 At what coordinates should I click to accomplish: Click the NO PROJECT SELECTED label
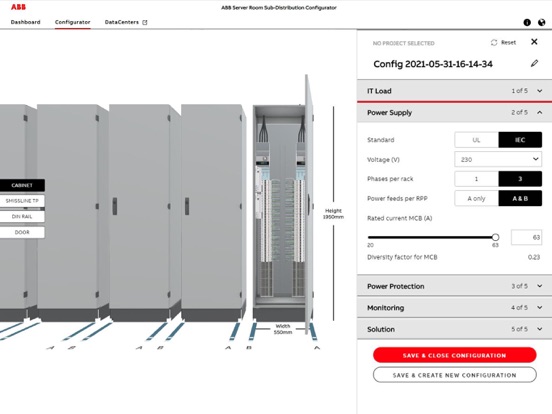pos(403,43)
